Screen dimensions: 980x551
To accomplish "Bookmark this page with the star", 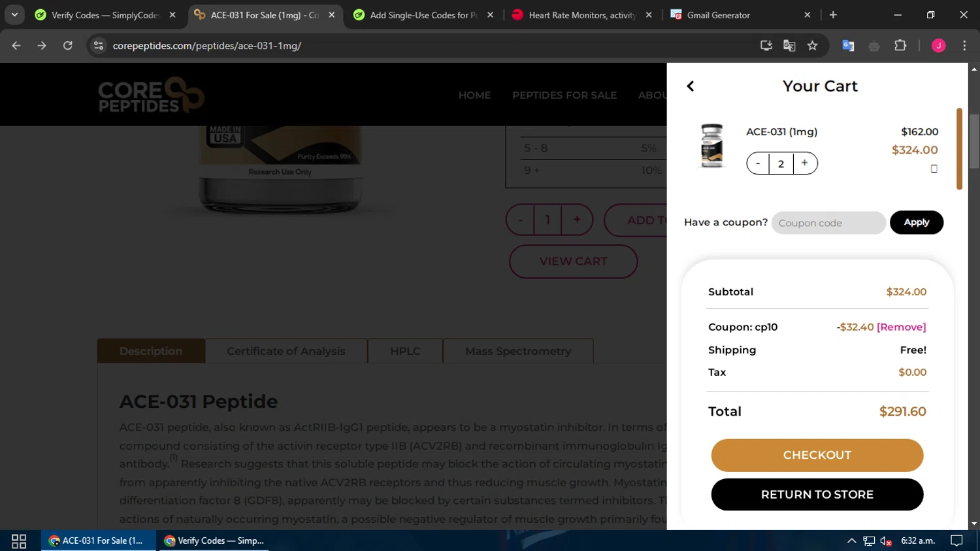I will (812, 46).
